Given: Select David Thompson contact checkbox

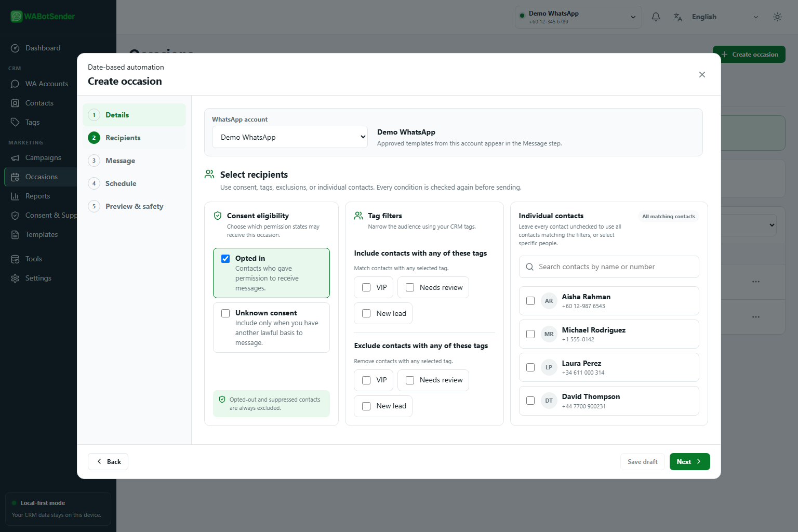Looking at the screenshot, I should point(530,401).
